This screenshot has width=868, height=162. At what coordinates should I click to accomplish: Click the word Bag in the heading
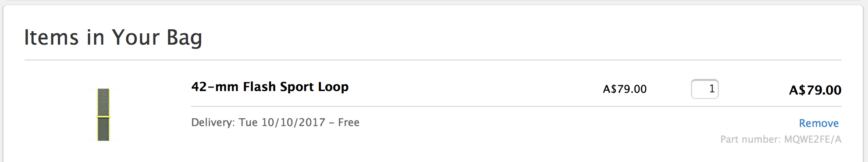[185, 38]
